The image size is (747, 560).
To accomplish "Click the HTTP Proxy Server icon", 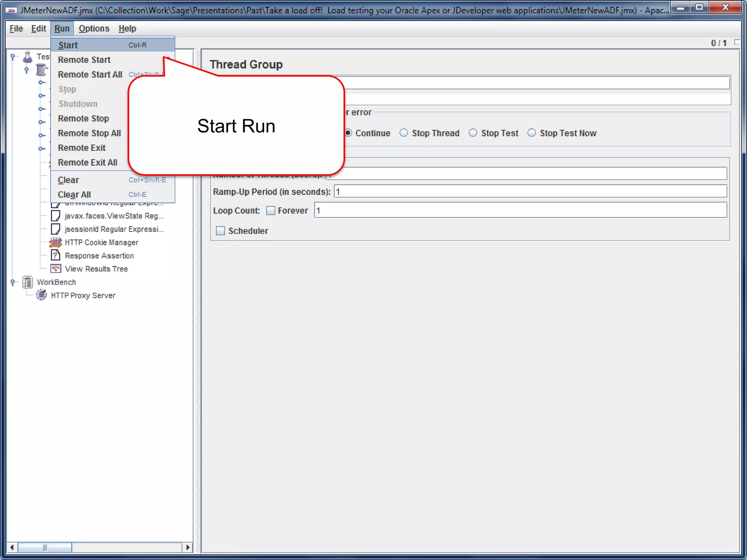I will click(x=42, y=295).
